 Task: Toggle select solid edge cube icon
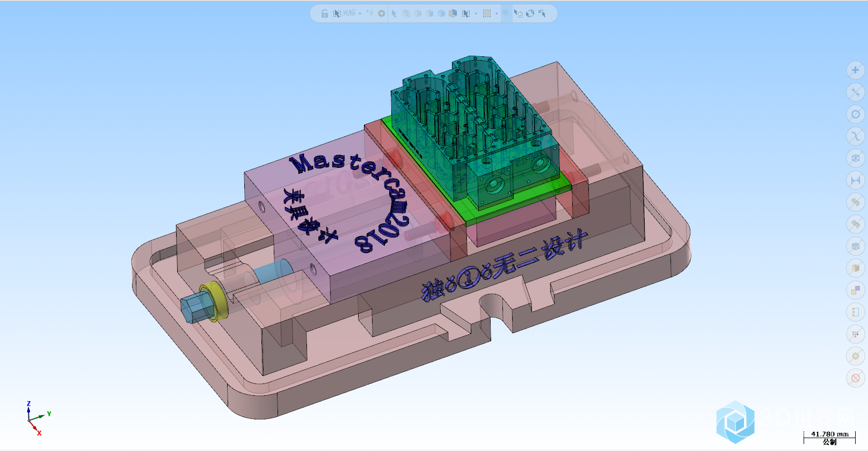pos(418,13)
